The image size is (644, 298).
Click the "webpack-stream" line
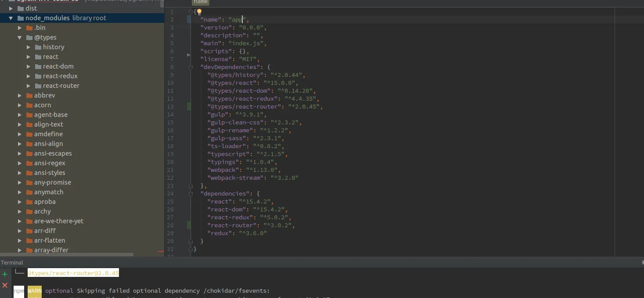253,178
